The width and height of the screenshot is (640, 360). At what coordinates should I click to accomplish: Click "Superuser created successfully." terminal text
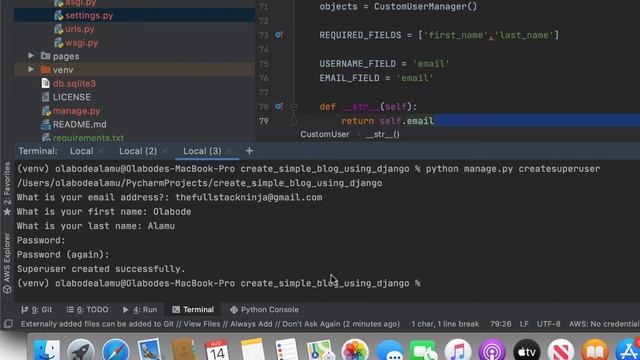pos(101,269)
